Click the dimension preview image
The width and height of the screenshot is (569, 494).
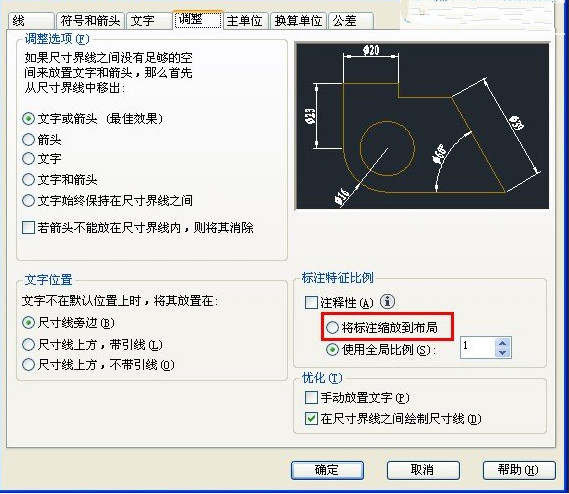tap(423, 126)
